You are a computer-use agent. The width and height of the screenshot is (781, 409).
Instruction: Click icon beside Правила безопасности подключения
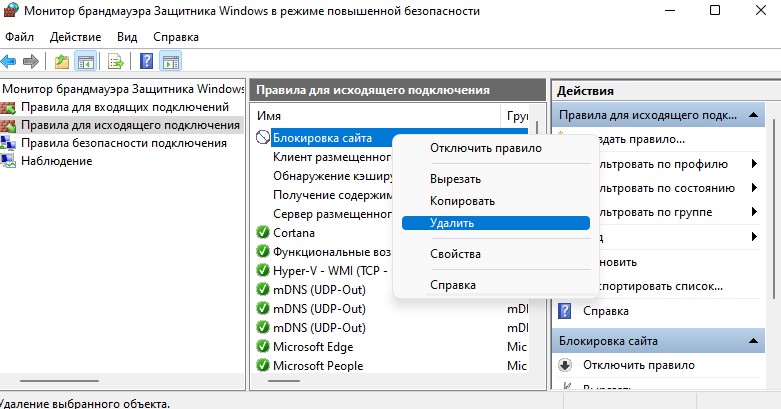tap(8, 143)
